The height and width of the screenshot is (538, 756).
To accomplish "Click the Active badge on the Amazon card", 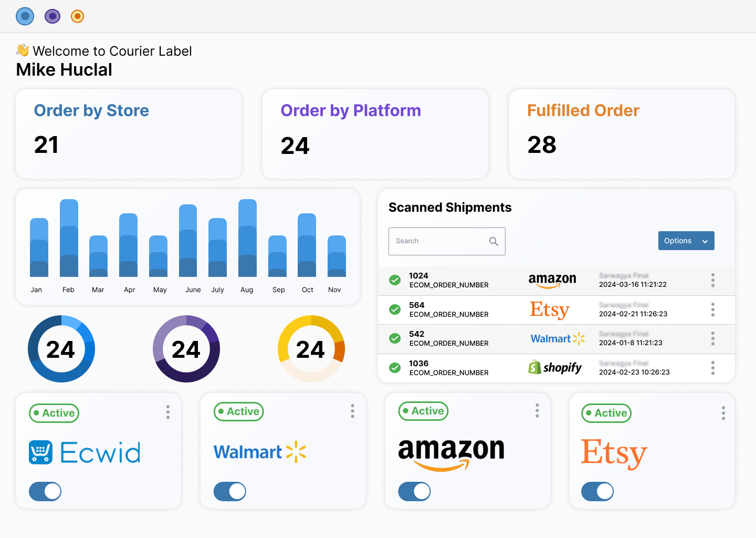I will 423,411.
